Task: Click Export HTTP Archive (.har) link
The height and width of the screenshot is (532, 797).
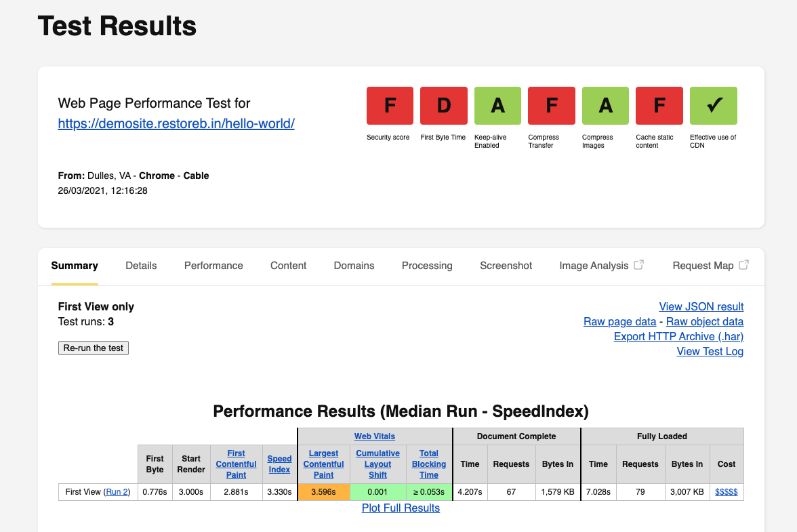Action: coord(678,336)
